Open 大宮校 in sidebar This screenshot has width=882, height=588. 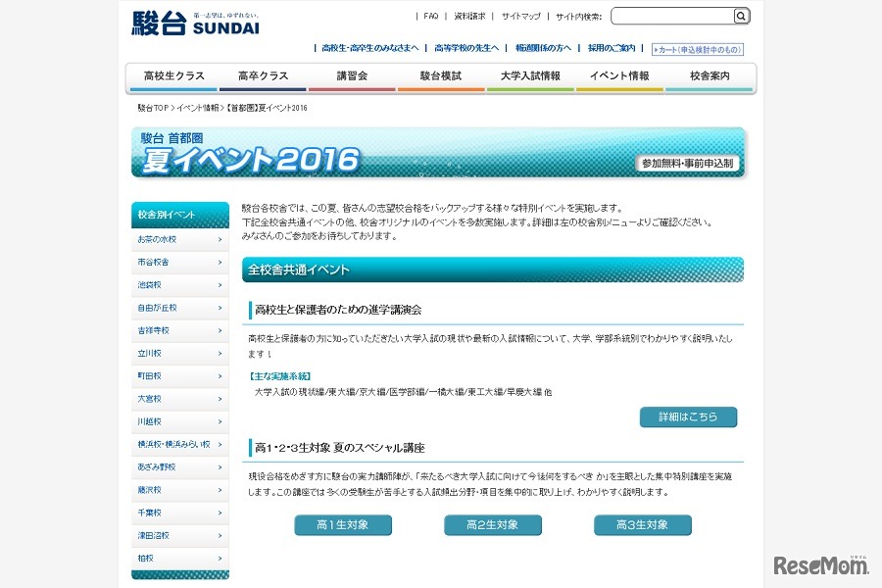[180, 399]
